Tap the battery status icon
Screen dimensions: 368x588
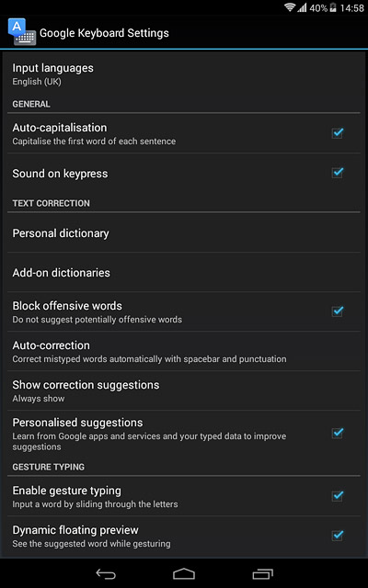[x=333, y=7]
